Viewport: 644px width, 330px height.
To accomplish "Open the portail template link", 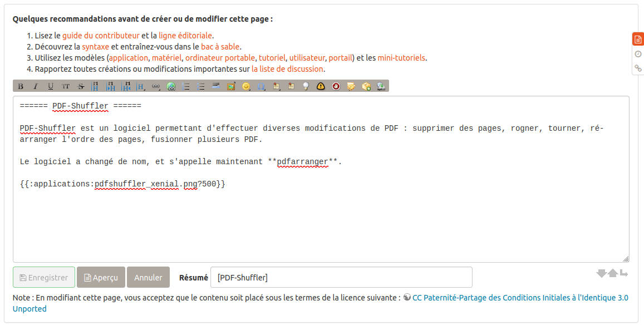I will [341, 58].
